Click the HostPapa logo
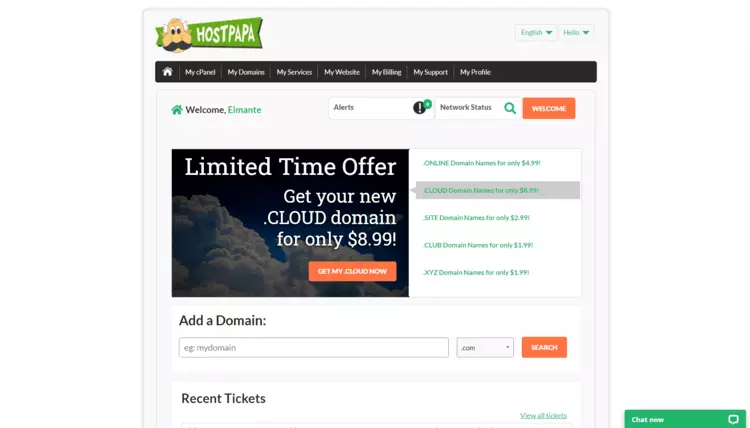The height and width of the screenshot is (428, 750). tap(209, 34)
